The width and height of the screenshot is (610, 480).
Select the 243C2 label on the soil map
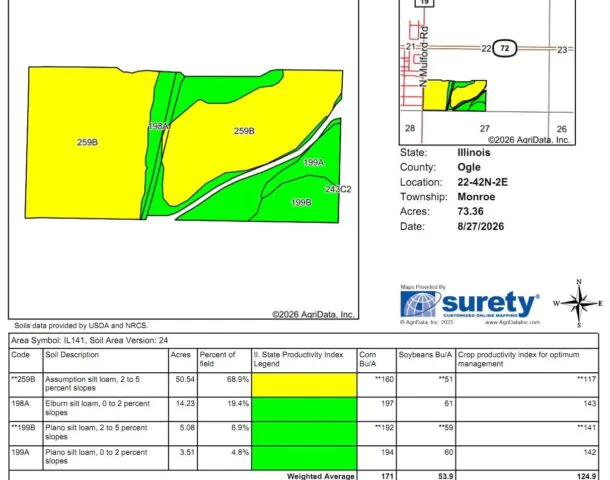(x=338, y=189)
